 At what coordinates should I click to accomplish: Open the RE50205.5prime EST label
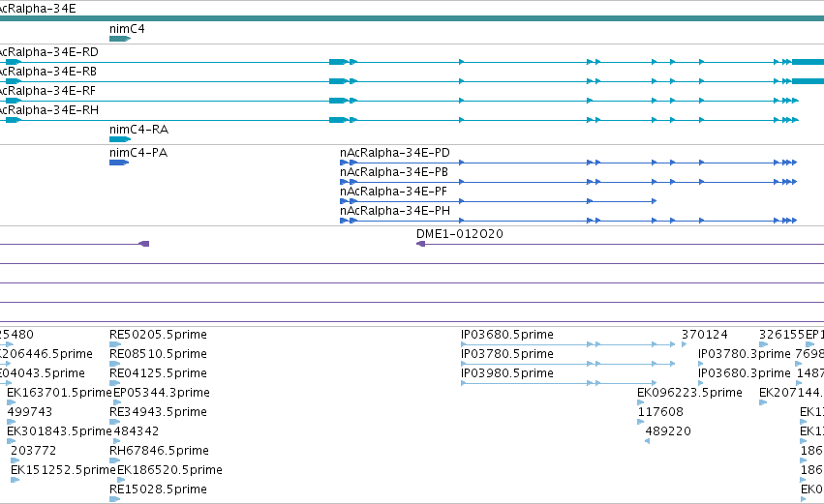click(x=158, y=335)
